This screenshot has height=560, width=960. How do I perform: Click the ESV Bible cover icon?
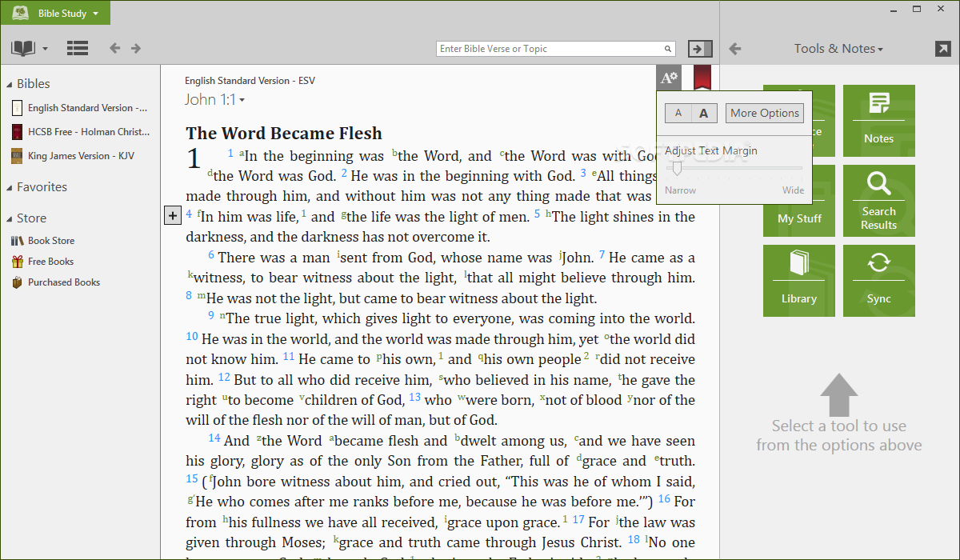[x=17, y=107]
